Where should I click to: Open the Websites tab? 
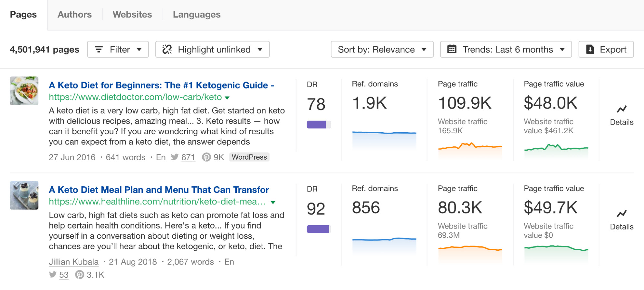[x=132, y=14]
